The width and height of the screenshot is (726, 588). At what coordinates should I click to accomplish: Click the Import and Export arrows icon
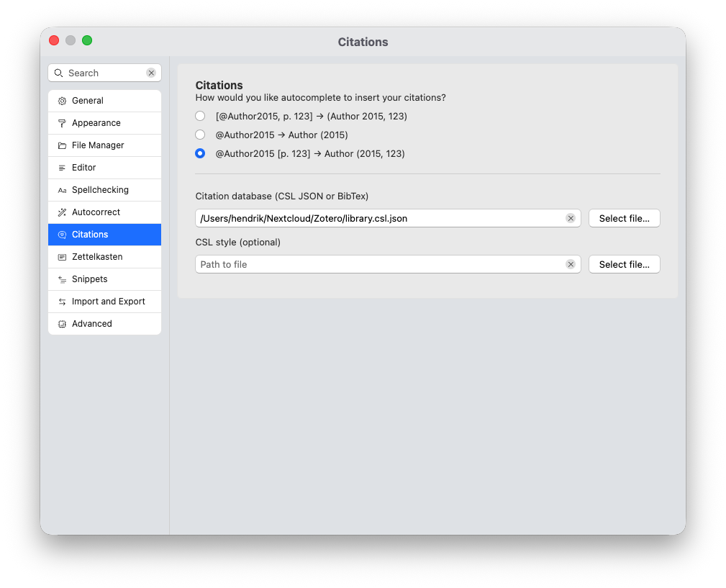62,302
